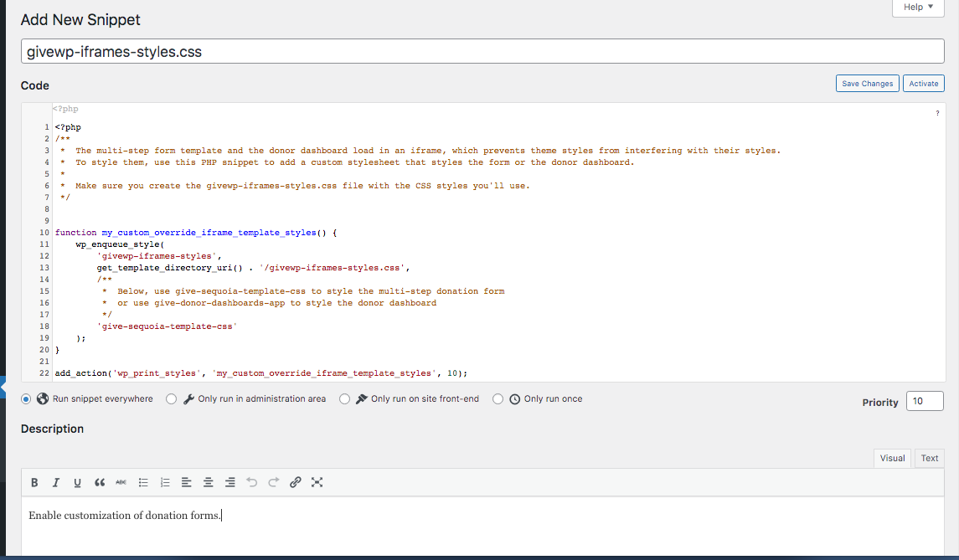
Task: Insert a numbered list
Action: click(x=165, y=482)
